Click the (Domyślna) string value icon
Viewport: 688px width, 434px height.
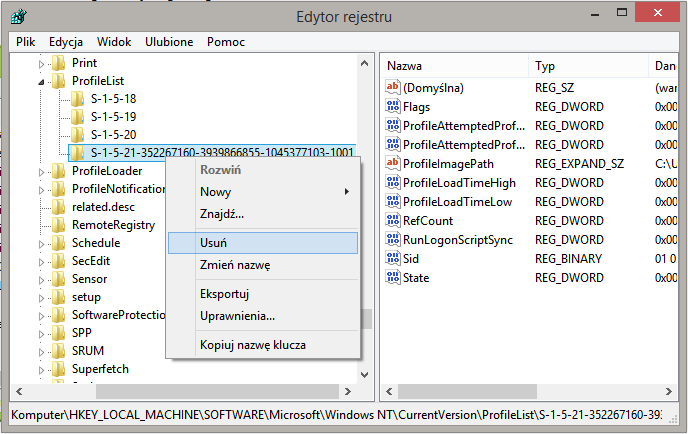tap(393, 87)
